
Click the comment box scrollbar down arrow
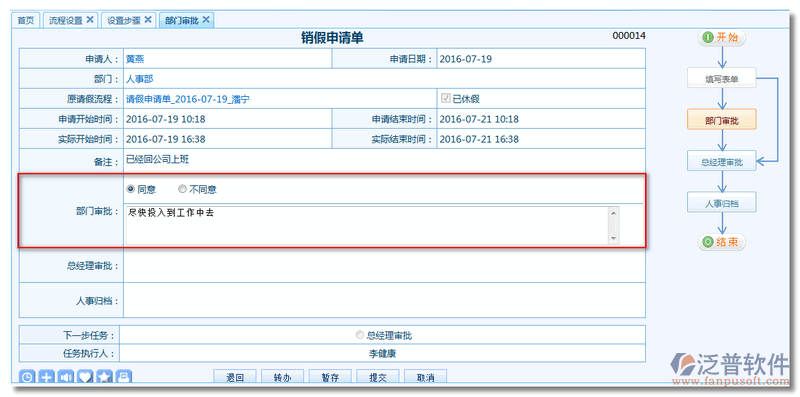coord(613,238)
